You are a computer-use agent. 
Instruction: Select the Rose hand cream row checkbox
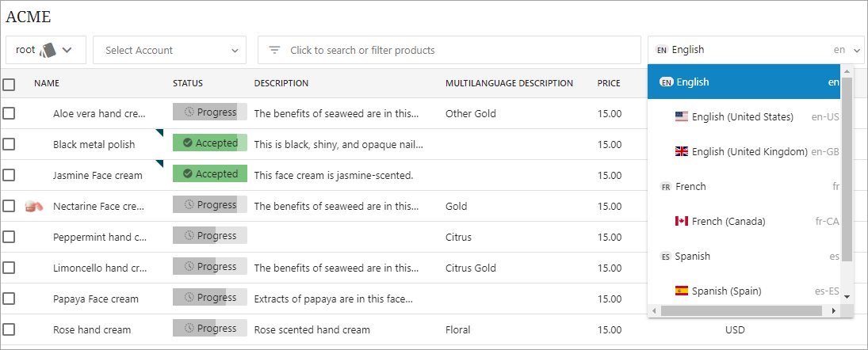click(9, 329)
